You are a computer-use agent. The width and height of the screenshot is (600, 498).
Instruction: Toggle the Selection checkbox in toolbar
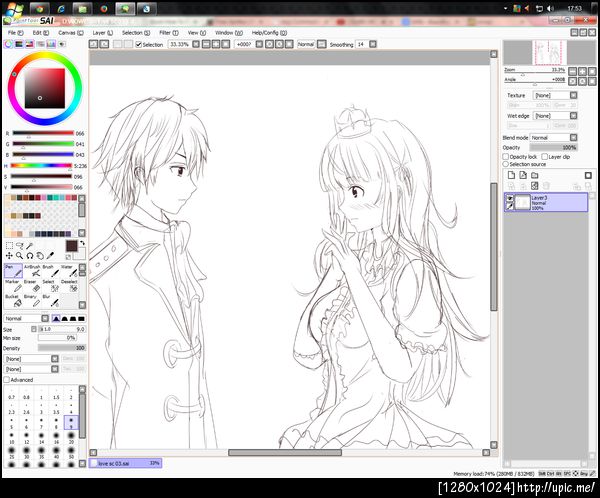[x=139, y=45]
